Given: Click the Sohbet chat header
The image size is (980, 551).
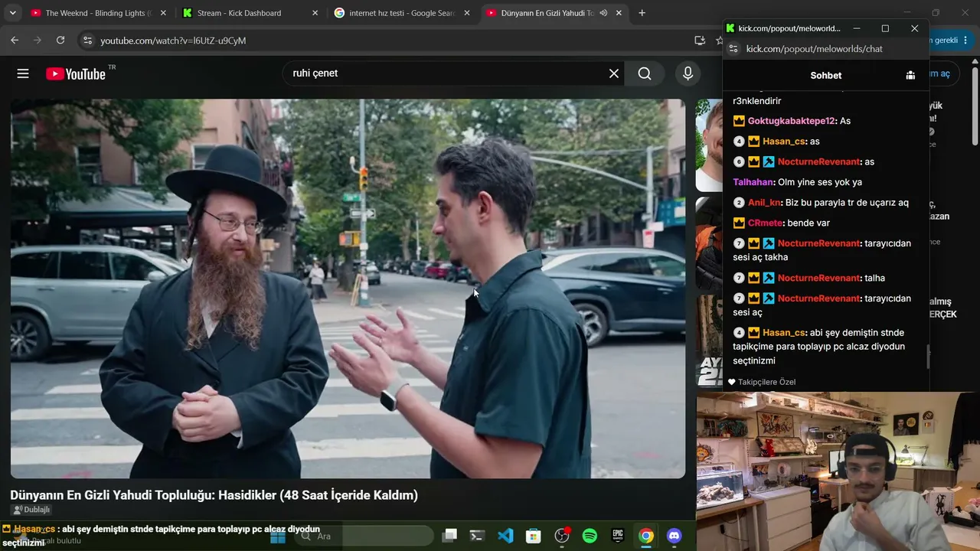Looking at the screenshot, I should pyautogui.click(x=825, y=75).
